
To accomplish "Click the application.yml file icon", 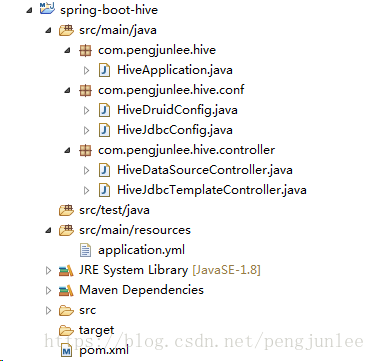I will (85, 250).
